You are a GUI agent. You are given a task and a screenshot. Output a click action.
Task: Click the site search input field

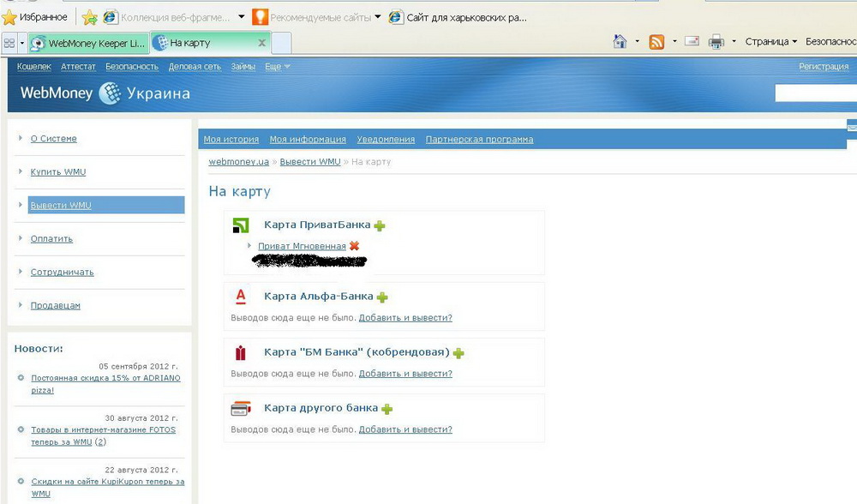tap(816, 93)
